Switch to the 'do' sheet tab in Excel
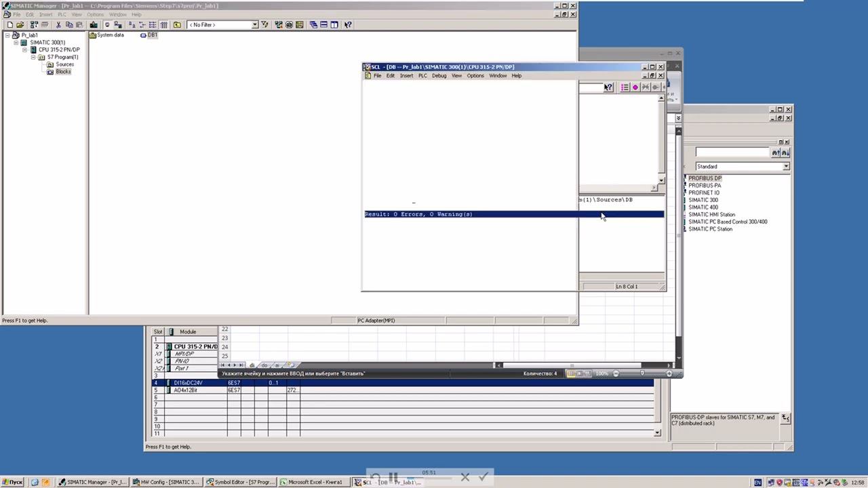Viewport: 868px width, 488px height. [x=264, y=365]
